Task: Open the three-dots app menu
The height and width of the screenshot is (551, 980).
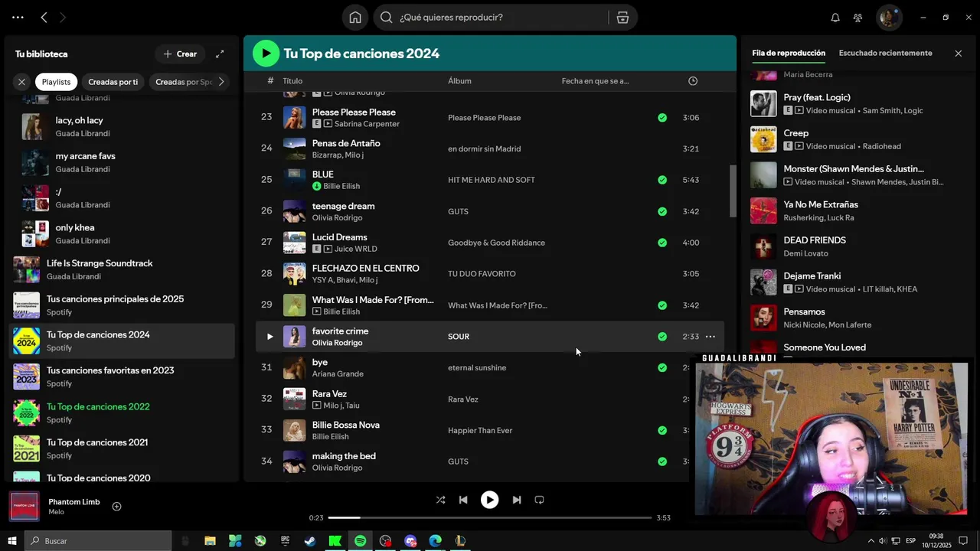Action: point(18,17)
